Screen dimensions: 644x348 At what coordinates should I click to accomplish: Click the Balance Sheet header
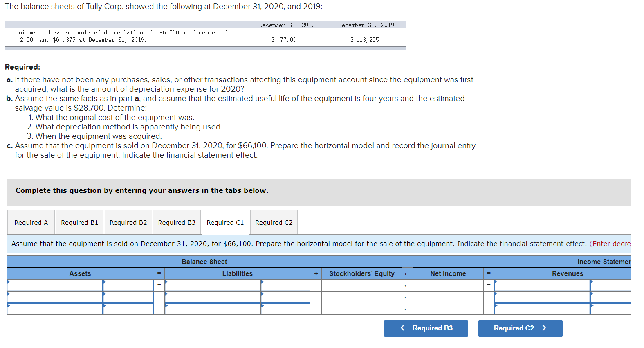204,262
